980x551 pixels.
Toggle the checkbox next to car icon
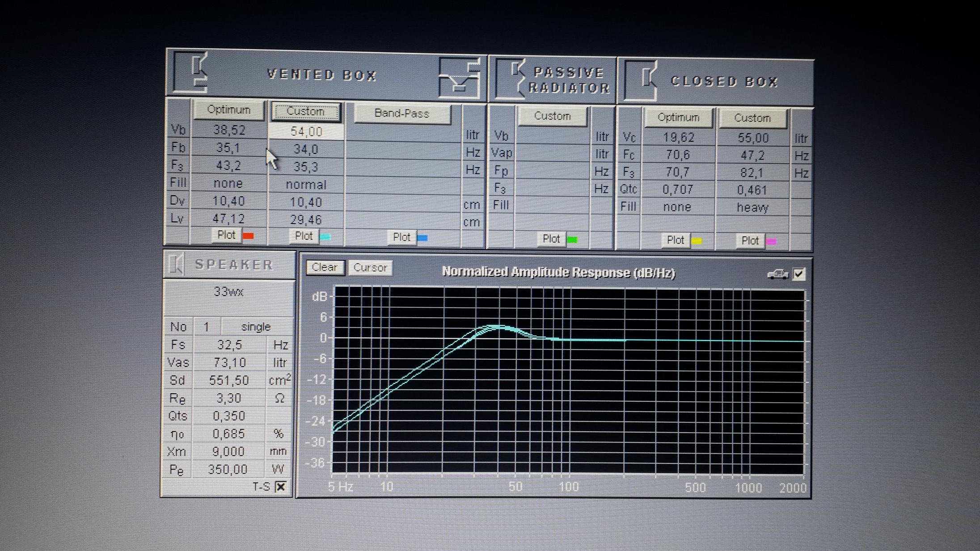point(799,274)
